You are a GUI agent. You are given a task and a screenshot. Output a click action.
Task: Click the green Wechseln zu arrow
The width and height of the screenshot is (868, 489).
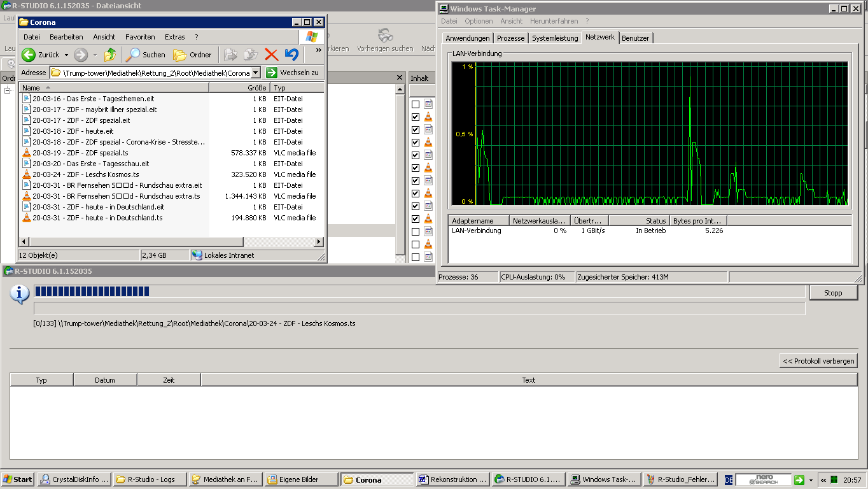click(272, 73)
